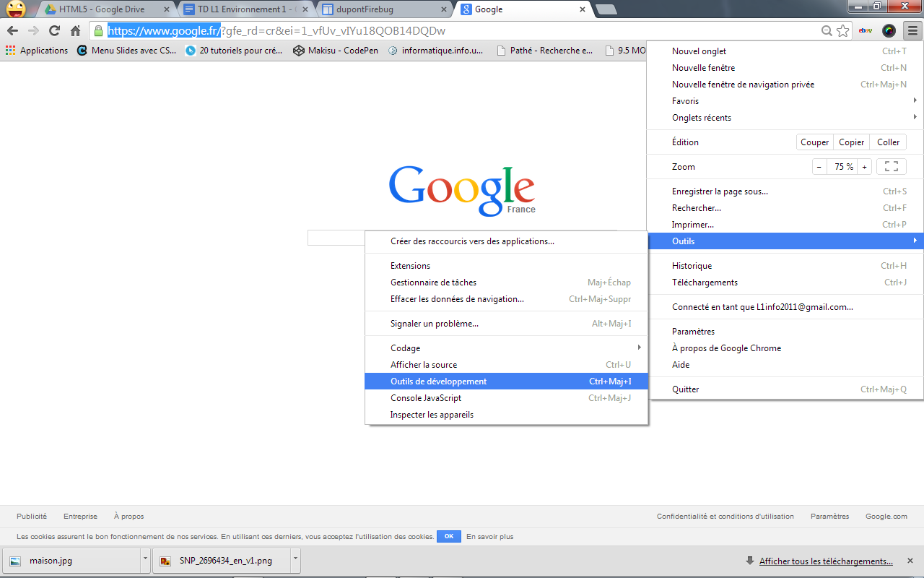Click the smiley icon at top-left corner
Viewport: 924px width, 578px height.
pyautogui.click(x=16, y=9)
